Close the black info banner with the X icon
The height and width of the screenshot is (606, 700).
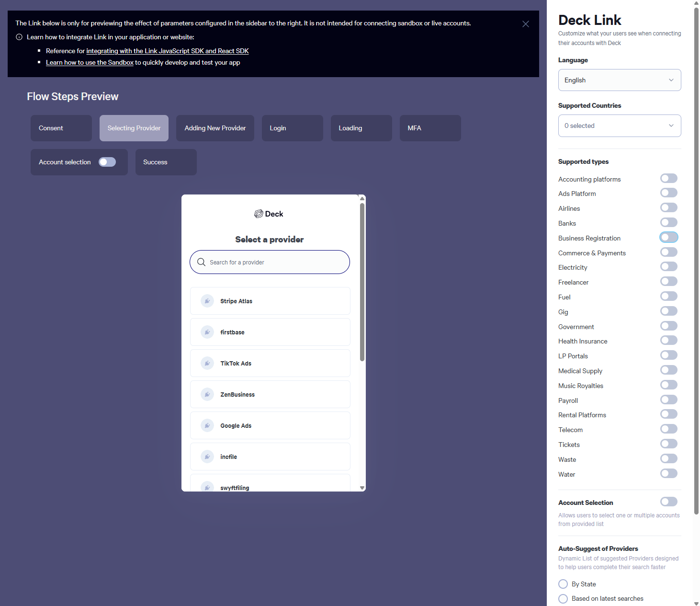525,24
